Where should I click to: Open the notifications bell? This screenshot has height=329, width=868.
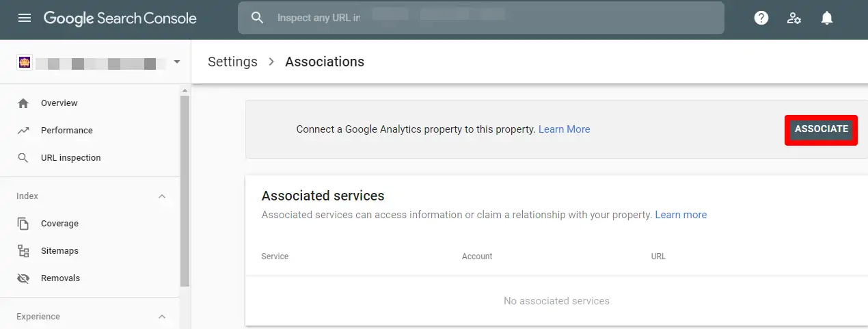pos(827,18)
